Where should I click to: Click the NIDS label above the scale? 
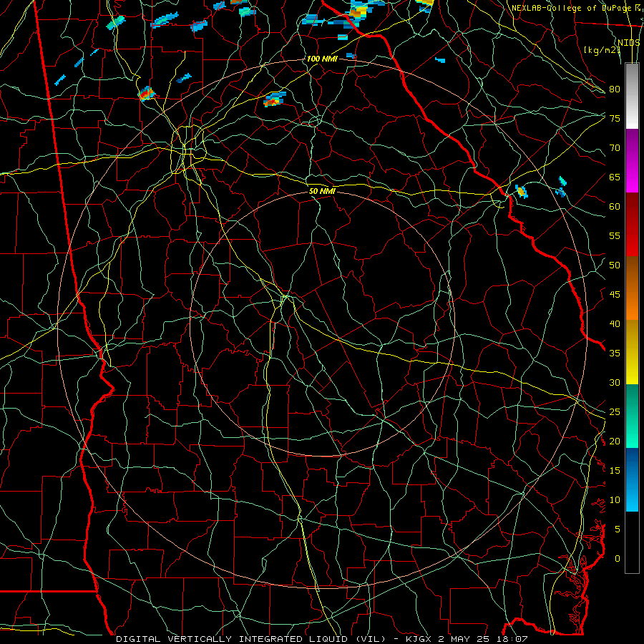[x=629, y=42]
